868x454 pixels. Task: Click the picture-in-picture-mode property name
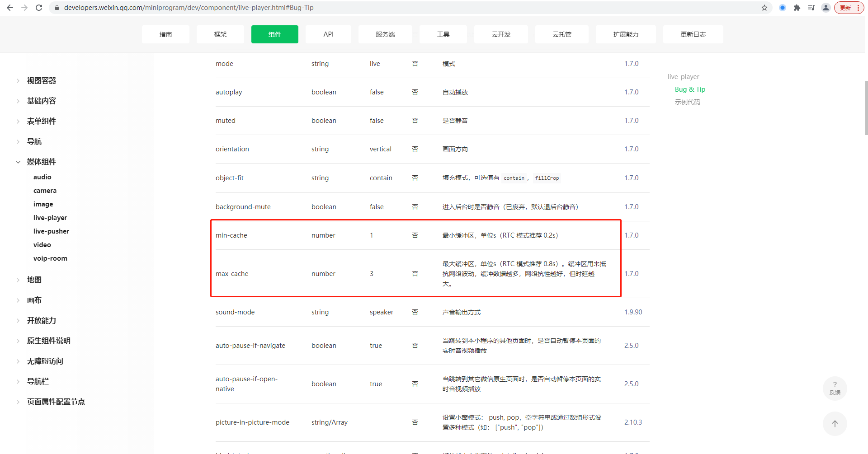(x=252, y=422)
